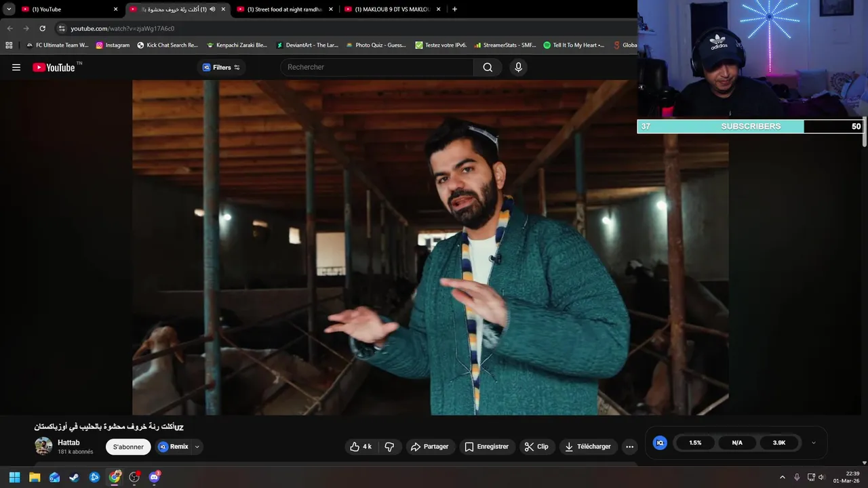This screenshot has height=488, width=868.
Task: Open the Instagram bookmark
Action: pos(113,45)
